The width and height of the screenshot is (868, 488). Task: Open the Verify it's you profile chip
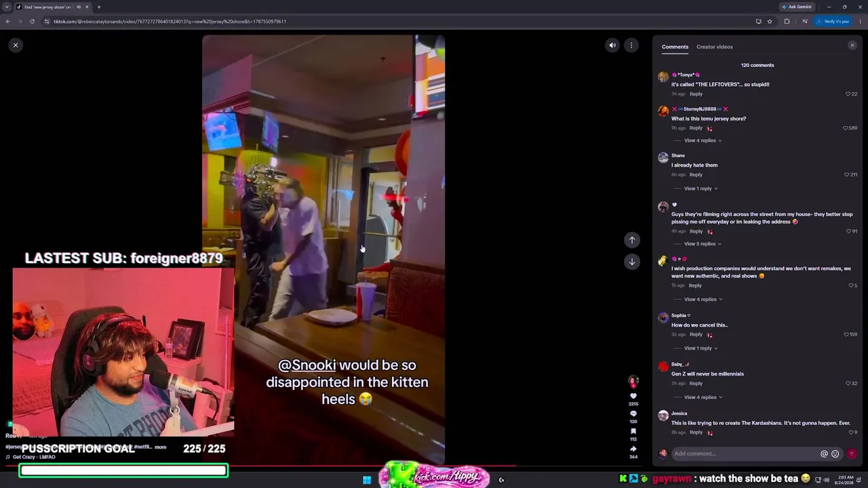[x=833, y=21]
